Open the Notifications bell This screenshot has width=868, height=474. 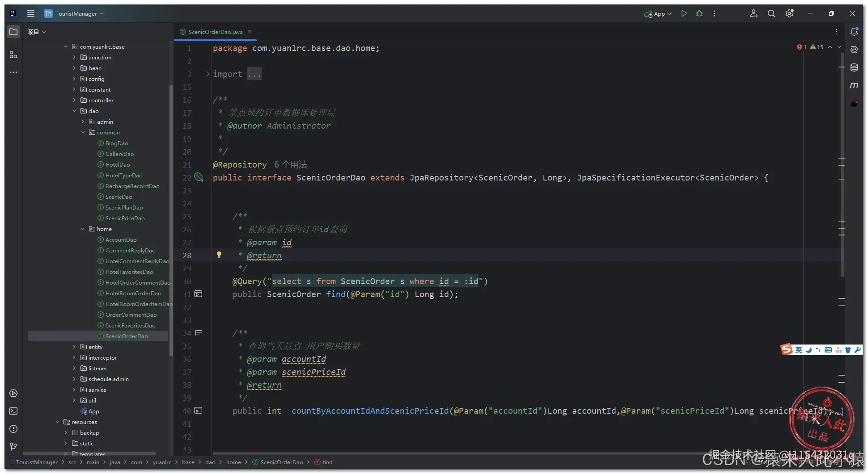click(x=854, y=32)
